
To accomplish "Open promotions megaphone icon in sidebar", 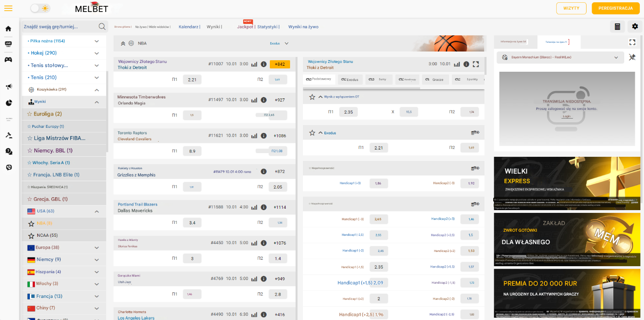I will tap(8, 86).
